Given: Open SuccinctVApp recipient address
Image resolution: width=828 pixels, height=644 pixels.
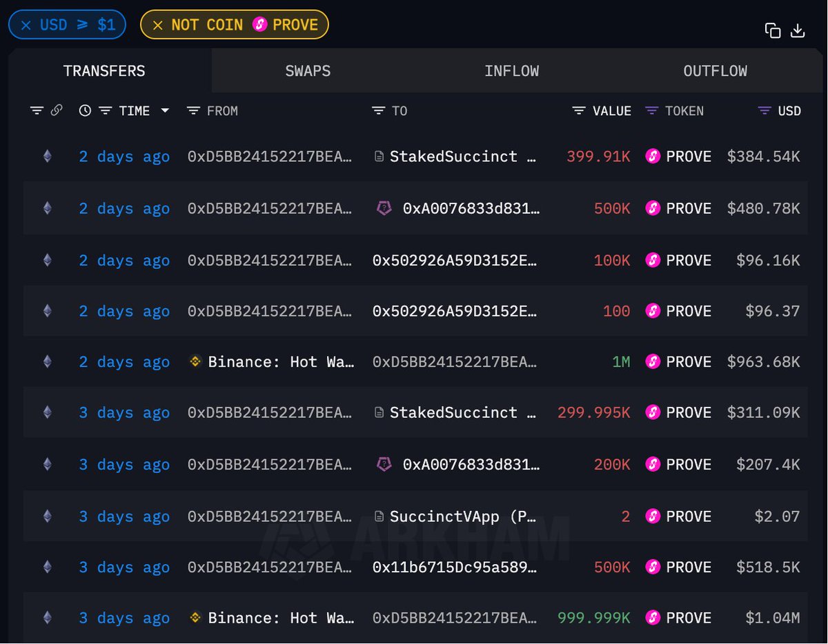Looking at the screenshot, I should point(464,516).
